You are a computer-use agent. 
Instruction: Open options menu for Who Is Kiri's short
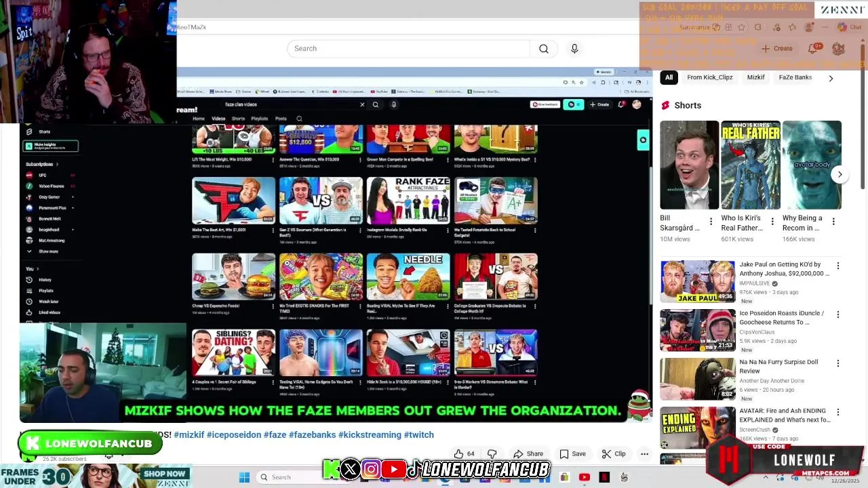click(x=772, y=222)
